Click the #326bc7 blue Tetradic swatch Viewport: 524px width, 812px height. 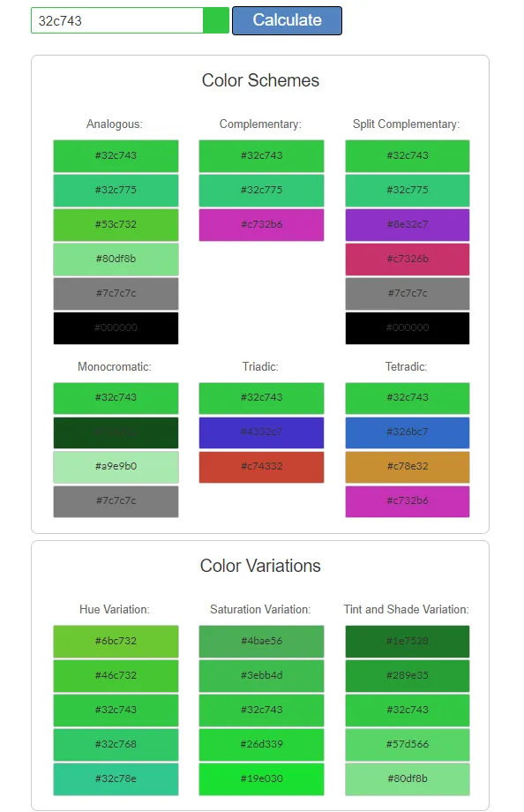click(x=408, y=432)
